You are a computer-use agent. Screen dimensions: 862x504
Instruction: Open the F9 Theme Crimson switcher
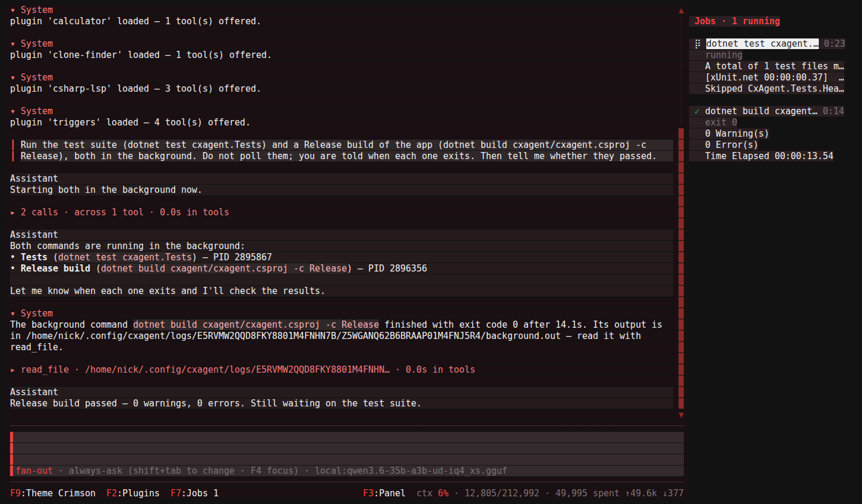point(53,493)
